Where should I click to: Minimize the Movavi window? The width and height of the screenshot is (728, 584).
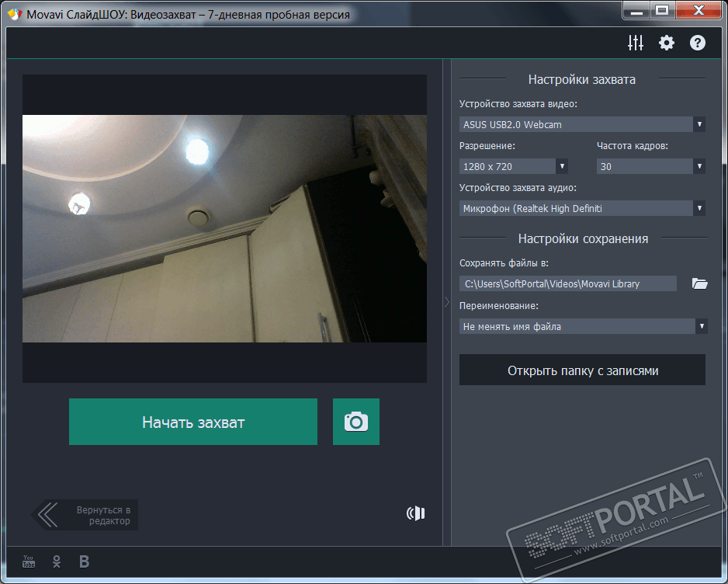[x=636, y=11]
